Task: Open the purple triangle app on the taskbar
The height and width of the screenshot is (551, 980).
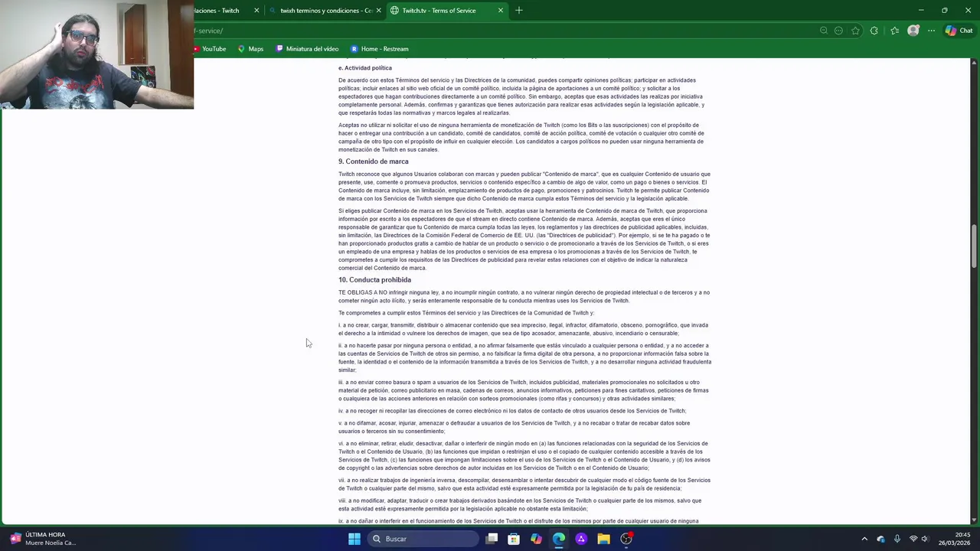Action: click(581, 539)
